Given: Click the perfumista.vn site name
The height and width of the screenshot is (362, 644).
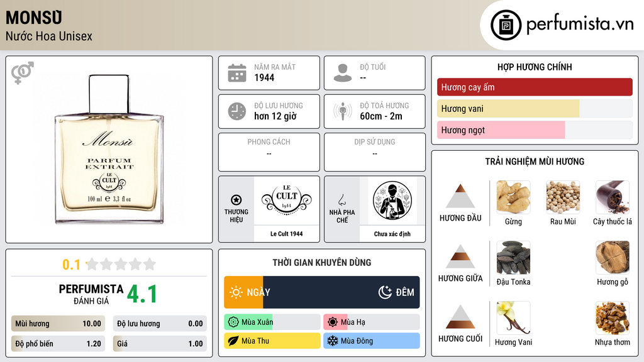Looking at the screenshot, I should point(580,25).
